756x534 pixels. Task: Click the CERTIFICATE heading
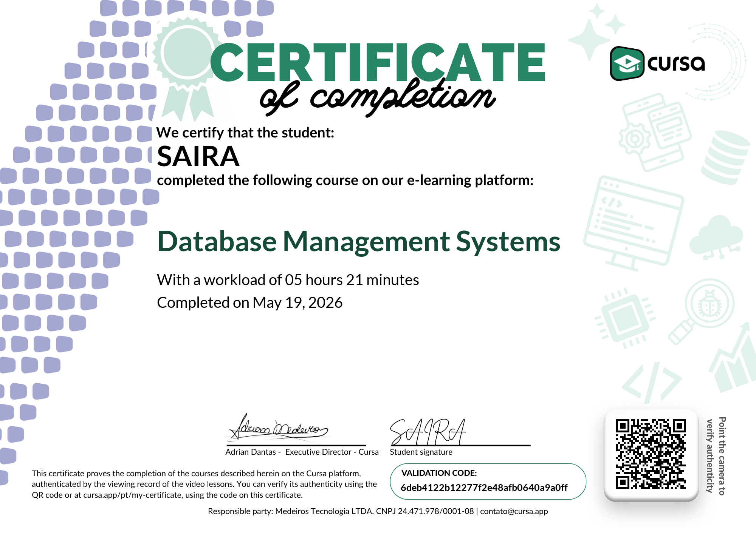(x=378, y=62)
